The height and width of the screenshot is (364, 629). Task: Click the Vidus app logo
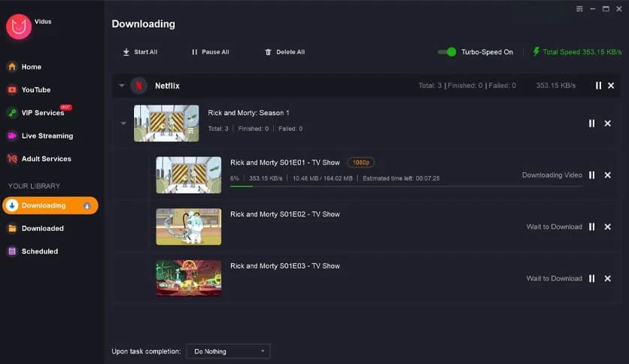point(19,27)
